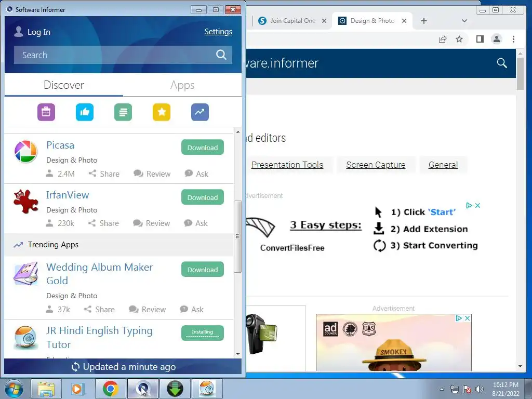The height and width of the screenshot is (399, 532).
Task: Open the blue trending chart icon
Action: [200, 112]
